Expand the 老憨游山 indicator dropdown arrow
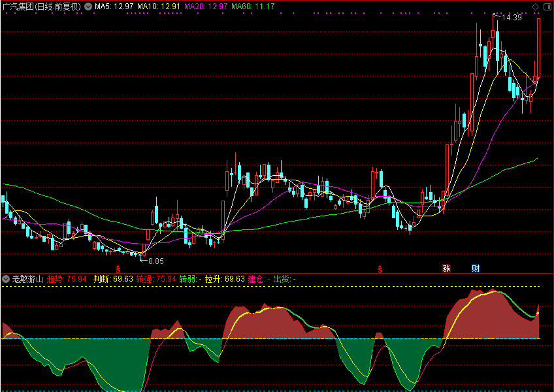The height and width of the screenshot is (392, 554). [x=6, y=279]
